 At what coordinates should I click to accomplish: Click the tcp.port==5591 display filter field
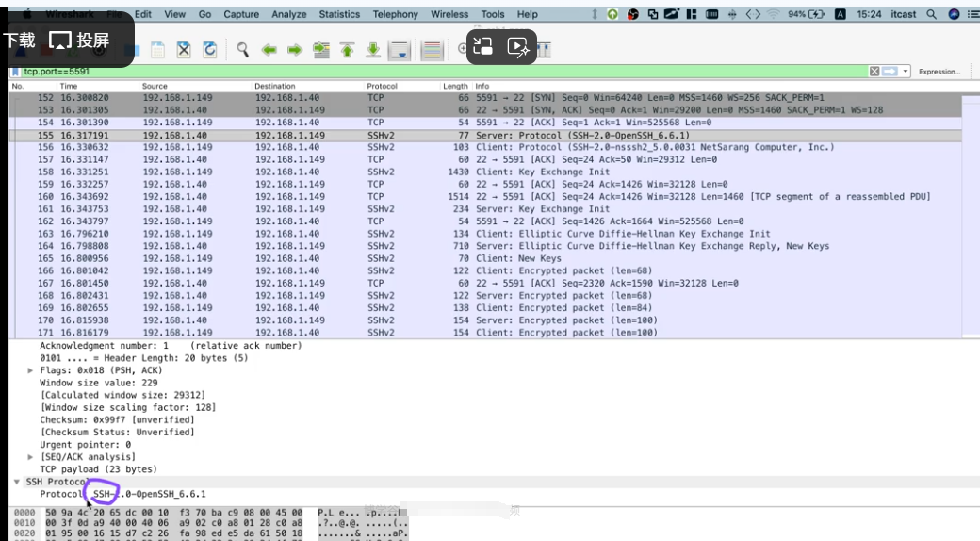point(377,72)
